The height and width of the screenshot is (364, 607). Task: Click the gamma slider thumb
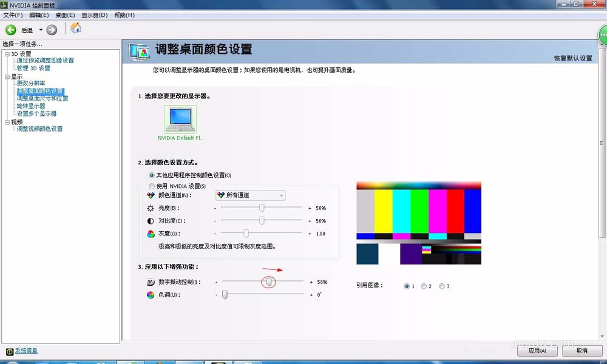[x=246, y=234]
